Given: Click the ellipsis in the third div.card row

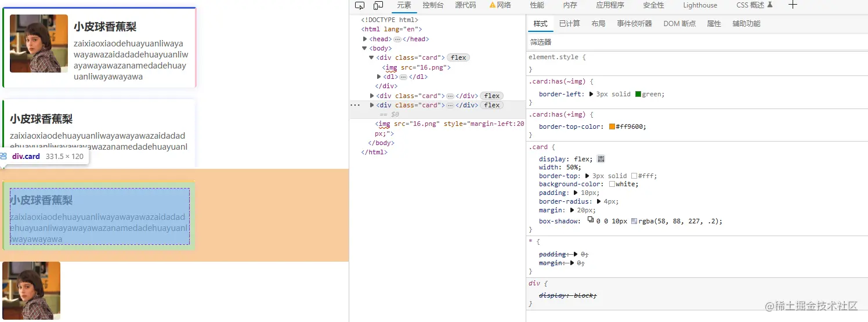Looking at the screenshot, I should coord(450,105).
